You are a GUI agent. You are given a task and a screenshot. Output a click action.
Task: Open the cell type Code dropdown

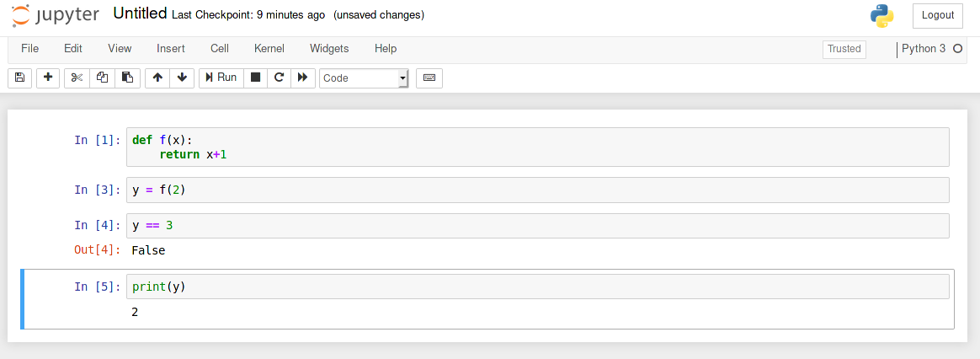coord(364,78)
